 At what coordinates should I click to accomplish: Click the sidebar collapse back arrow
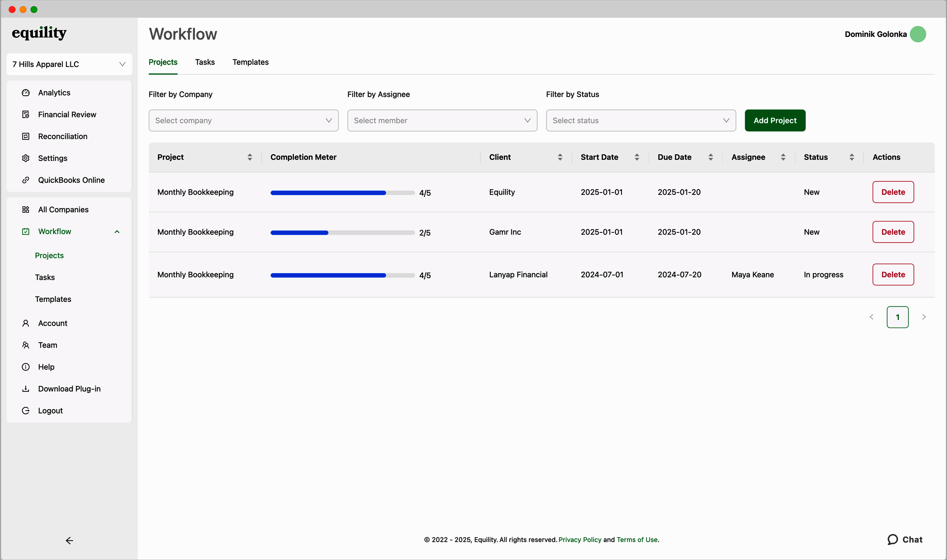click(x=69, y=541)
